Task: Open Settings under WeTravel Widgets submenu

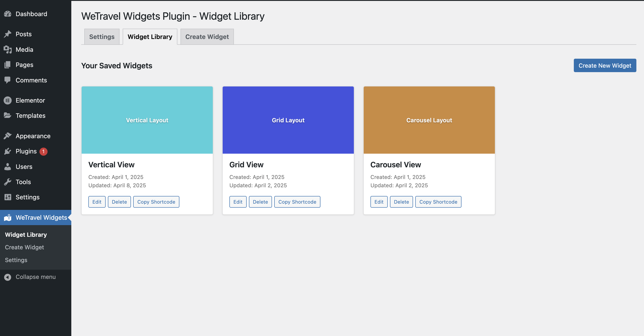Action: [16, 260]
